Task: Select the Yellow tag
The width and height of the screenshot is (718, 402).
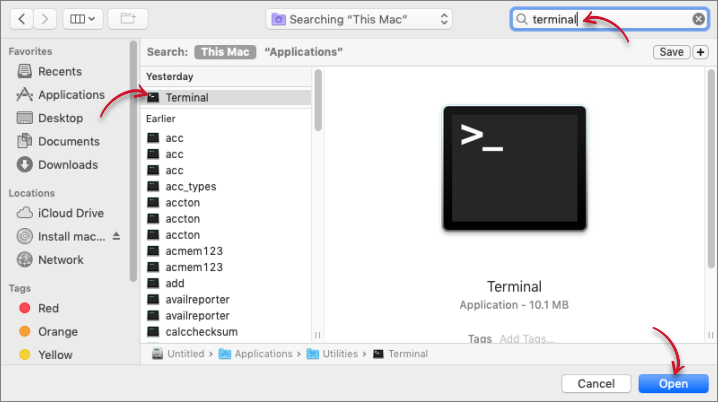Action: pyautogui.click(x=55, y=355)
